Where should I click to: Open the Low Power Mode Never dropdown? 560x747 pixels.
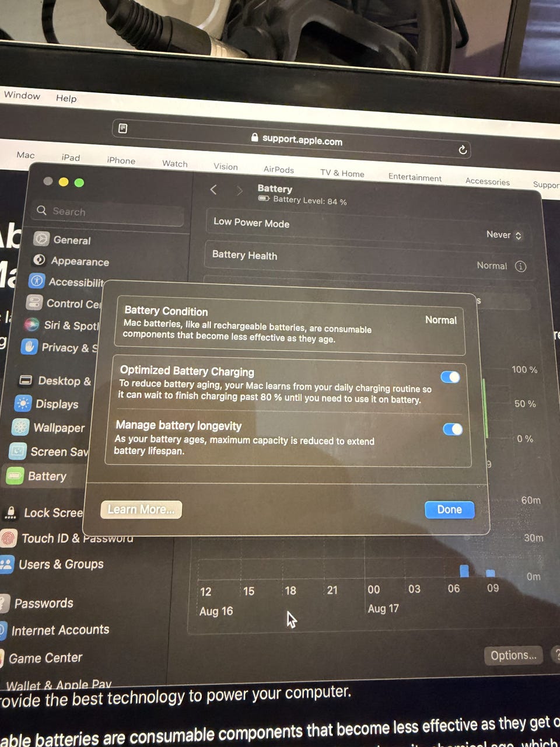505,235
